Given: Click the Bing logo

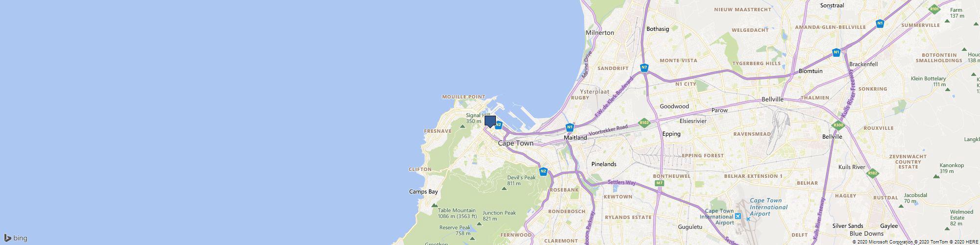Looking at the screenshot, I should [16, 238].
